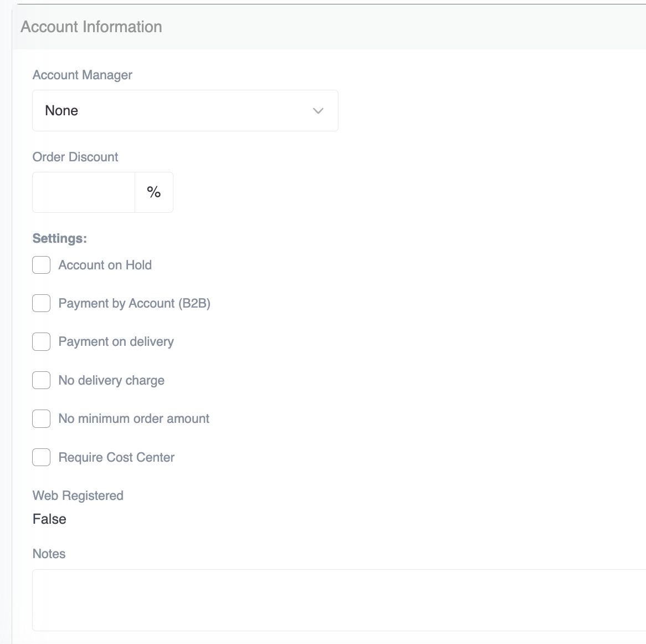The image size is (646, 644).
Task: Click the percent symbol next to Order Discount
Action: point(154,192)
